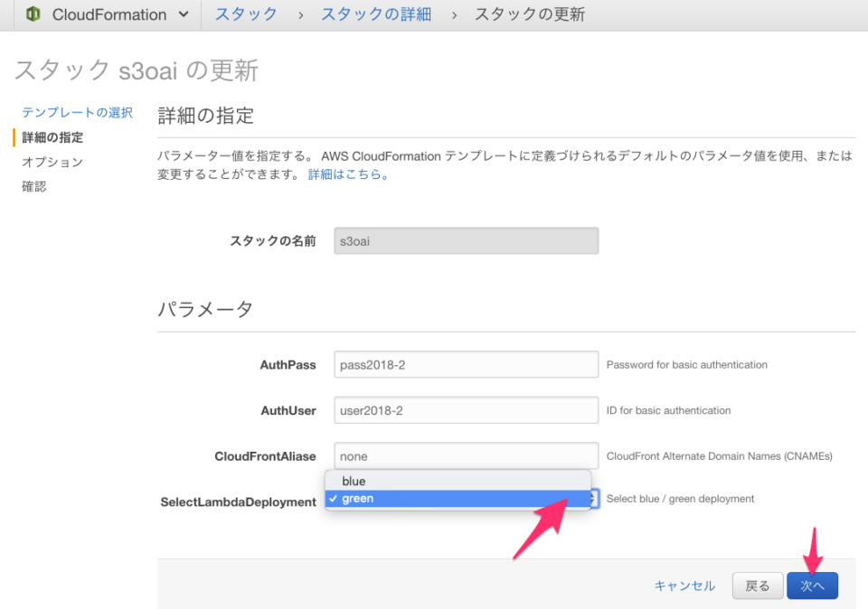Open the 確認 step in sidebar
Viewport: 868px width, 609px height.
(x=34, y=185)
